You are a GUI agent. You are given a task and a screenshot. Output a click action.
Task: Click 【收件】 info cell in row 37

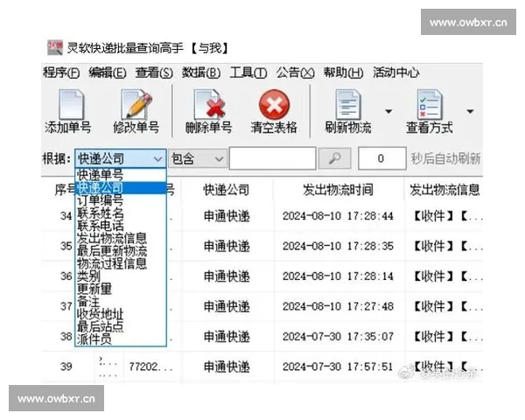(446, 306)
